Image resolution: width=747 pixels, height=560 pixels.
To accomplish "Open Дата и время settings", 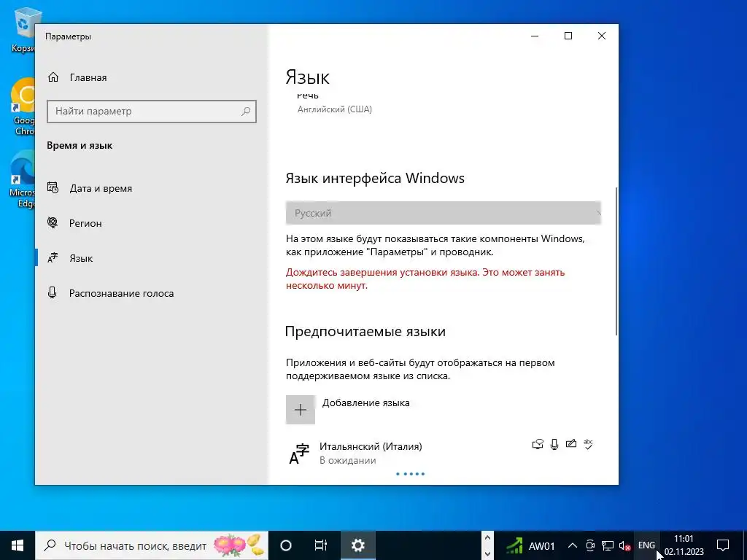I will [101, 188].
